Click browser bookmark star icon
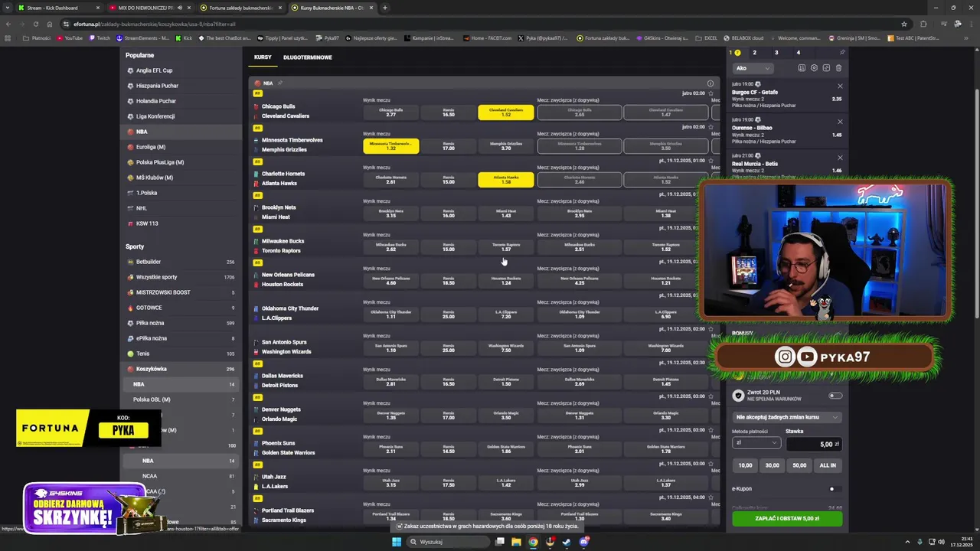This screenshot has height=551, width=980. [x=904, y=24]
